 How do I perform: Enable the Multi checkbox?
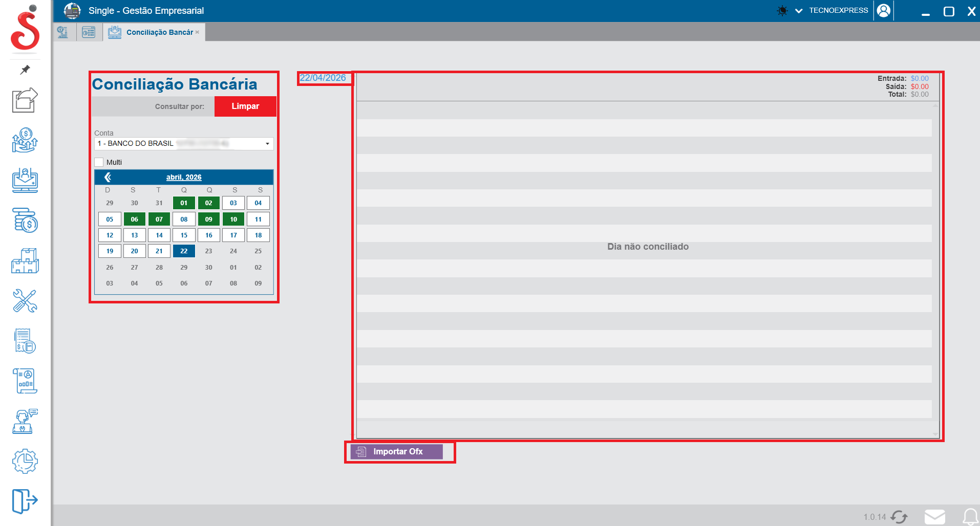[99, 162]
